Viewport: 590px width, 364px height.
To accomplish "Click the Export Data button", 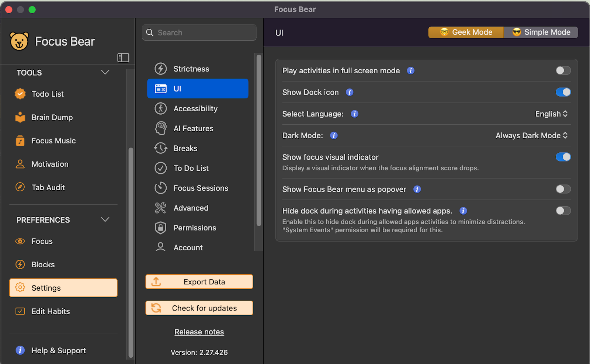I will pos(199,282).
